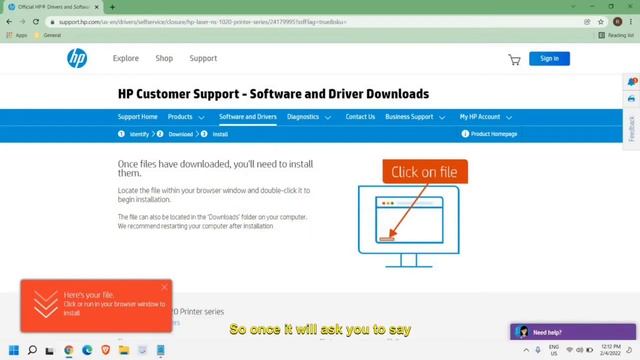Open Microsoft Edge from the taskbar
The height and width of the screenshot is (360, 640).
point(87,350)
